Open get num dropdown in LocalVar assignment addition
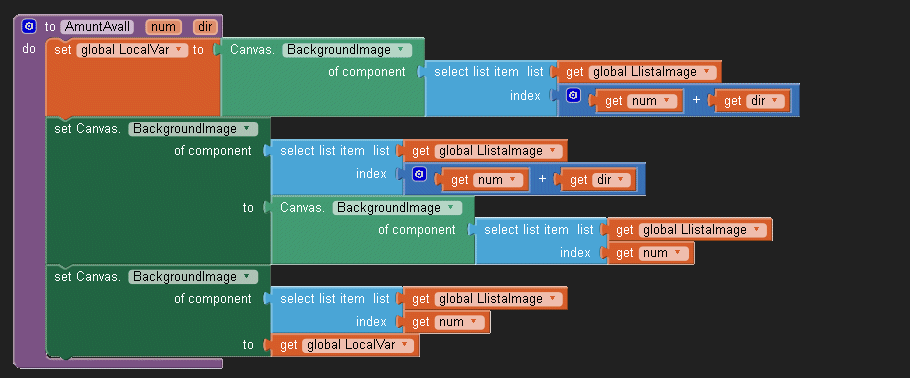 [x=652, y=101]
